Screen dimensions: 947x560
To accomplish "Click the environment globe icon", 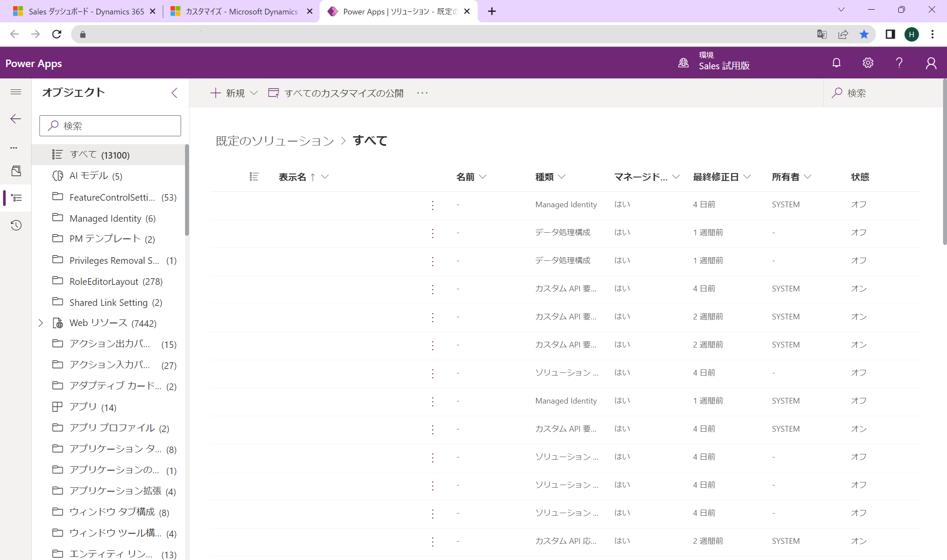I will tap(684, 63).
